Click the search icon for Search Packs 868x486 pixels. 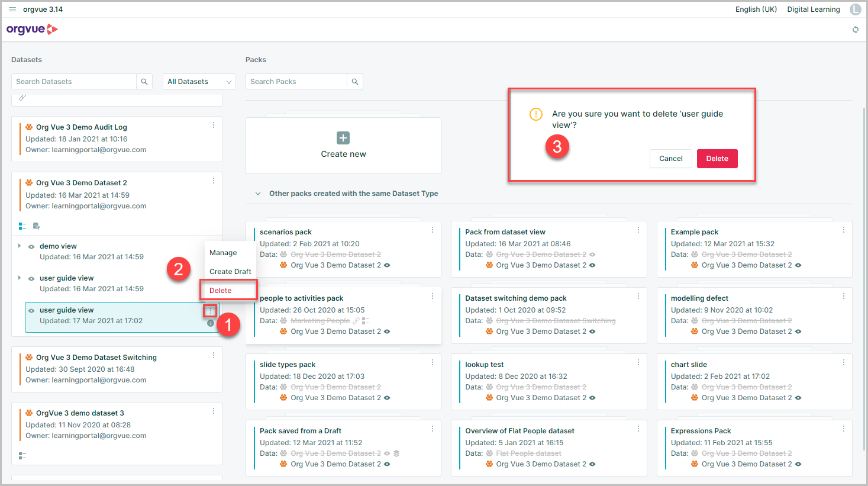point(355,82)
